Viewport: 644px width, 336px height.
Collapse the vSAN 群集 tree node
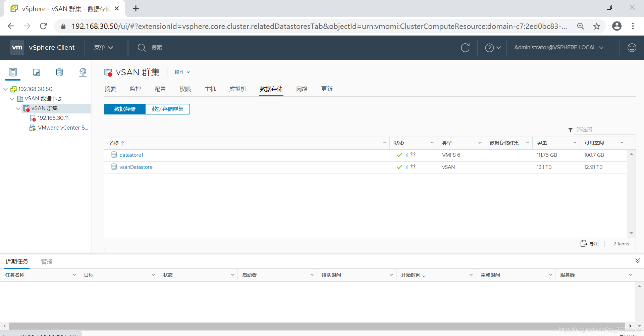coord(18,108)
